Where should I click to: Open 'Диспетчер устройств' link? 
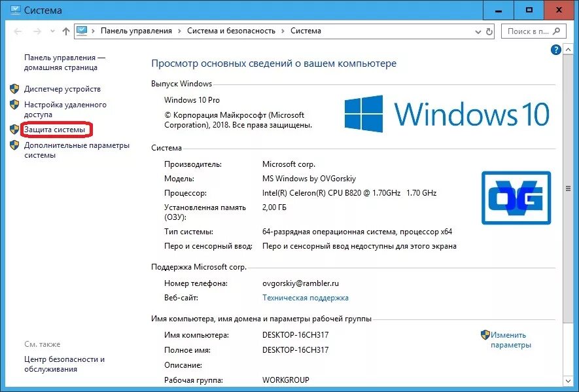pyautogui.click(x=62, y=89)
